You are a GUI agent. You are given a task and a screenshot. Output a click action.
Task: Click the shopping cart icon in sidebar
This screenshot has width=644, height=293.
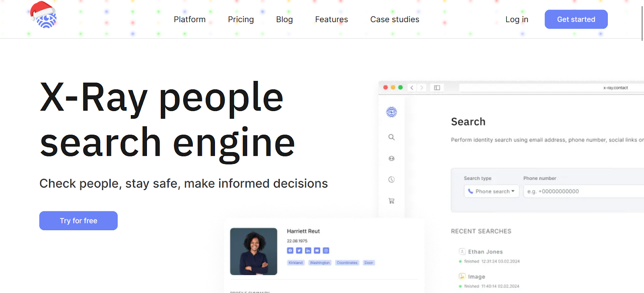click(391, 201)
